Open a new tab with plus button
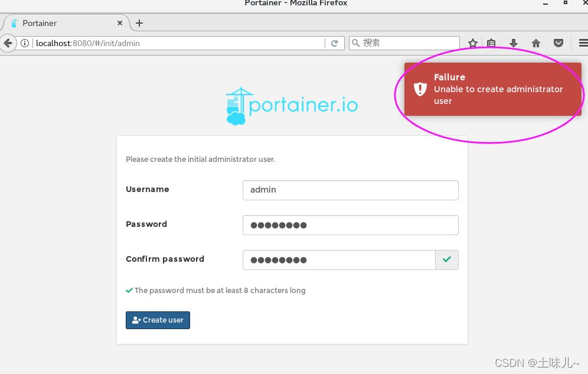The height and width of the screenshot is (374, 588). tap(139, 23)
